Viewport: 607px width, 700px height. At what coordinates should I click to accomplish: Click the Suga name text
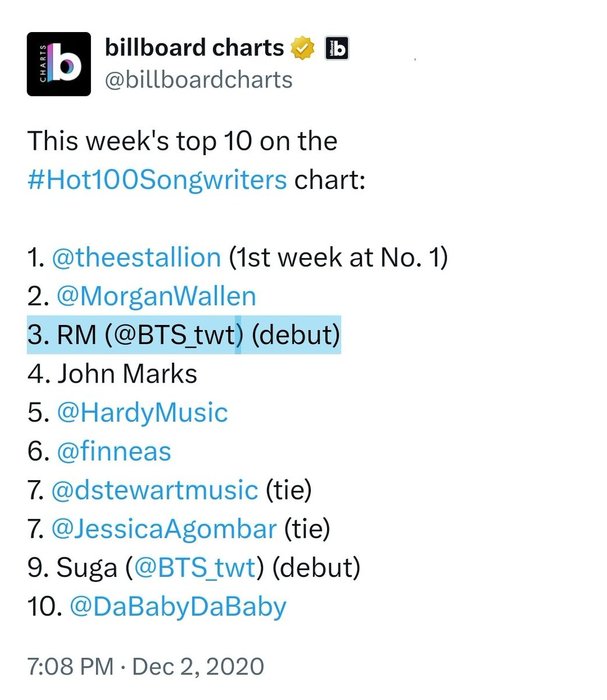tap(87, 568)
